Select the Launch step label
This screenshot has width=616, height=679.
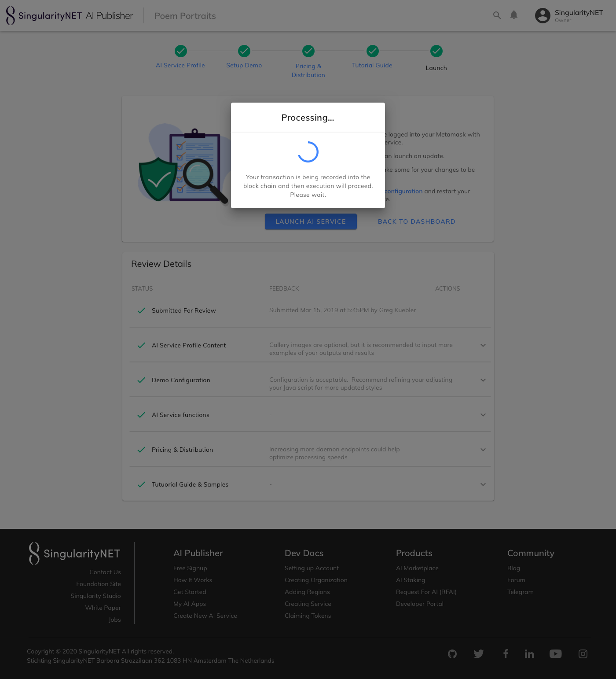[x=436, y=68]
